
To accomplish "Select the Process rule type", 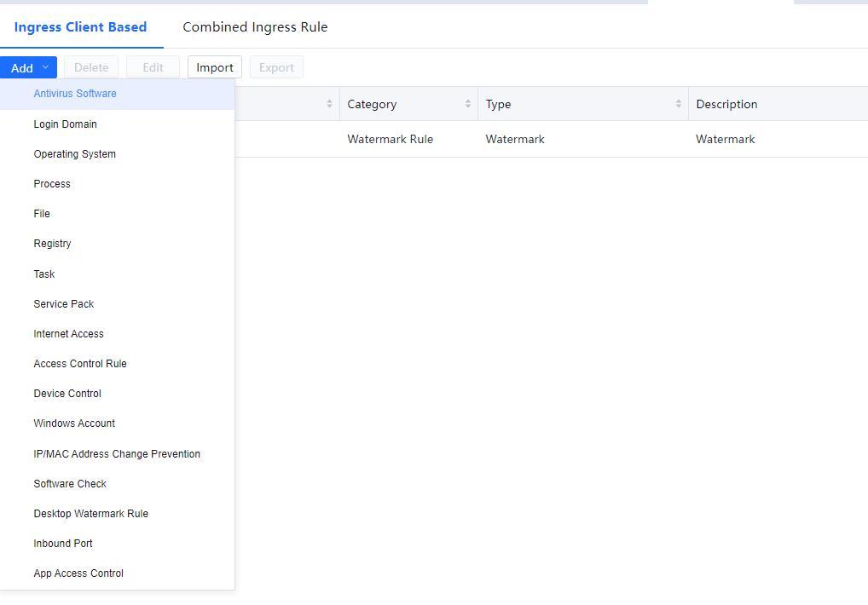I will [52, 184].
